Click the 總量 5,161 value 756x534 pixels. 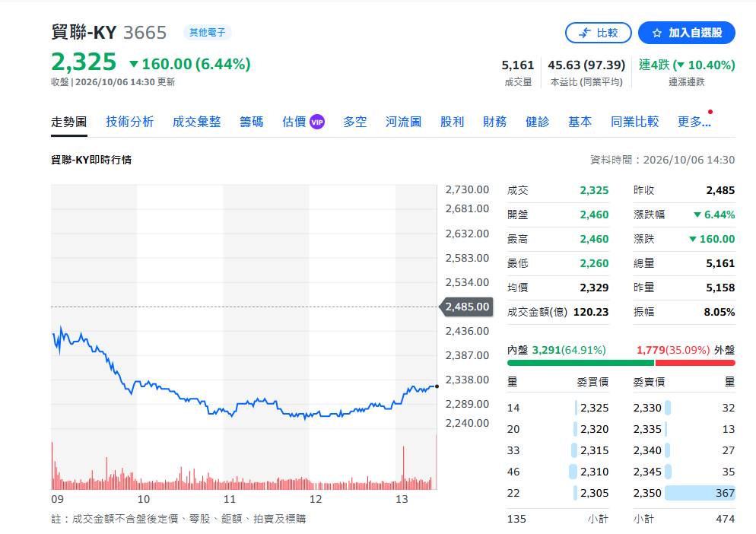(x=720, y=263)
